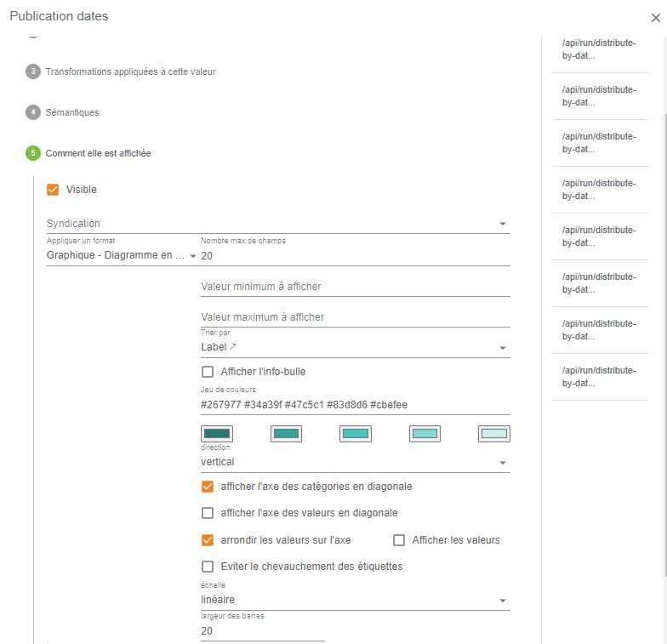Pick the darkest teal color swatch
This screenshot has height=644, width=667.
tap(217, 434)
